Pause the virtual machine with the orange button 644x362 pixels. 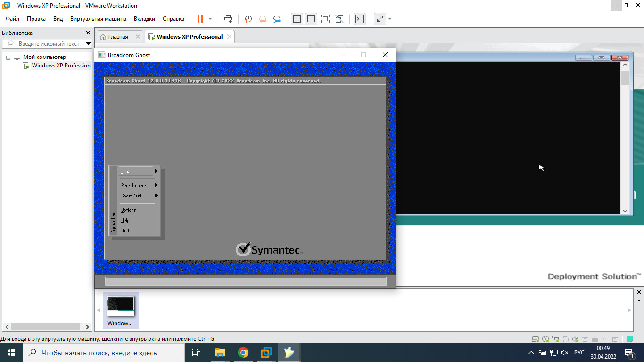(200, 19)
